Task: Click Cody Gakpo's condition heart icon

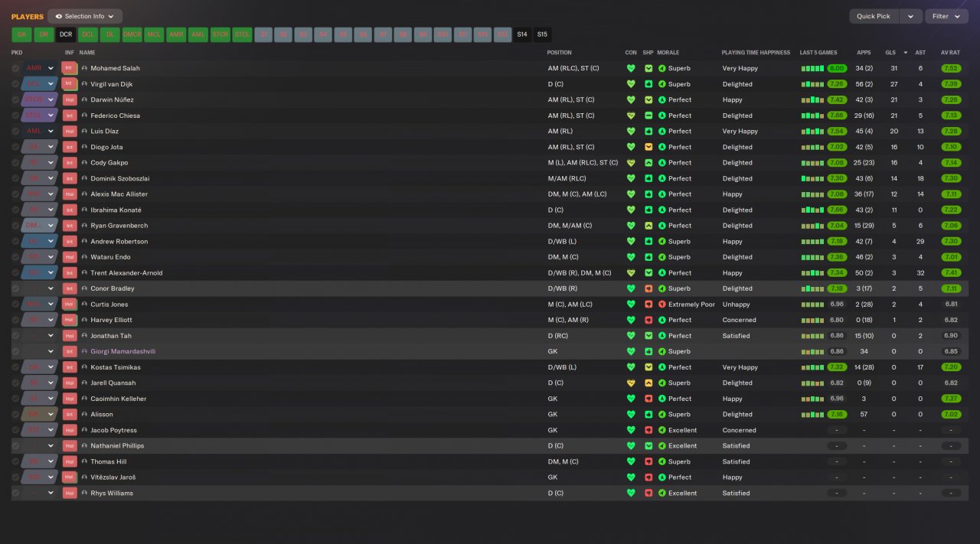Action: click(x=631, y=163)
